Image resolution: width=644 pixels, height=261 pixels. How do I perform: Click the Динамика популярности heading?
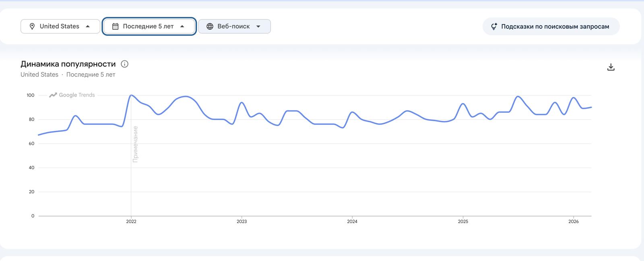[68, 64]
